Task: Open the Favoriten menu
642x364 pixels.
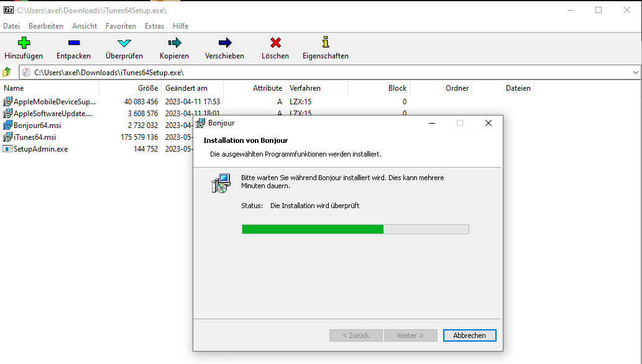Action: tap(121, 26)
